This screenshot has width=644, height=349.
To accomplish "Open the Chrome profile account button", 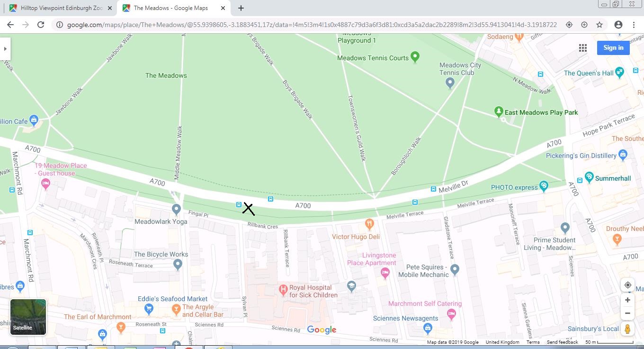I will coord(618,25).
